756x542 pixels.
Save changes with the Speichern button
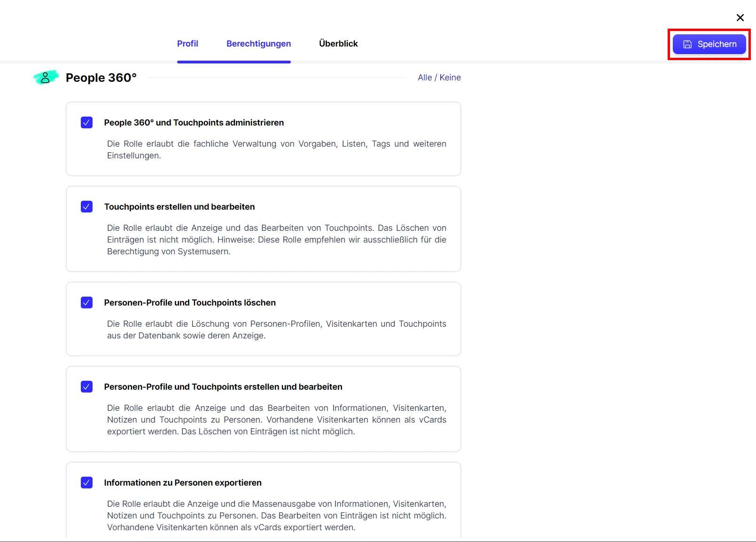(709, 44)
